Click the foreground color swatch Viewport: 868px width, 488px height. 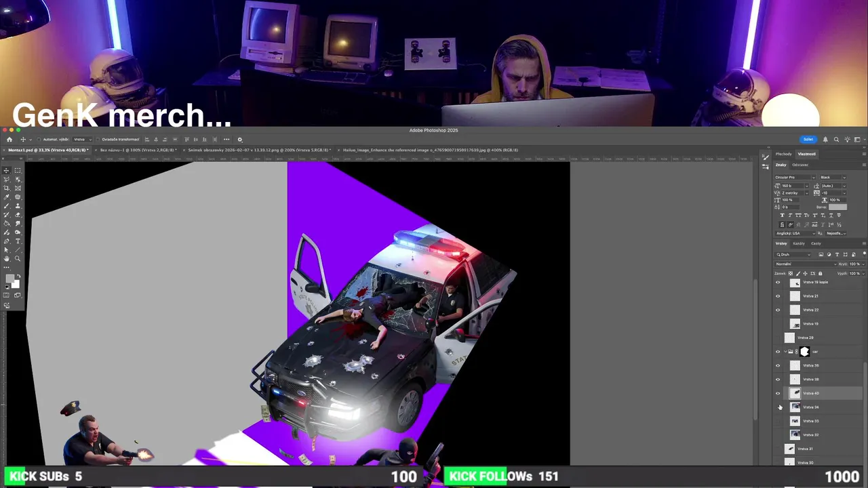(x=10, y=279)
